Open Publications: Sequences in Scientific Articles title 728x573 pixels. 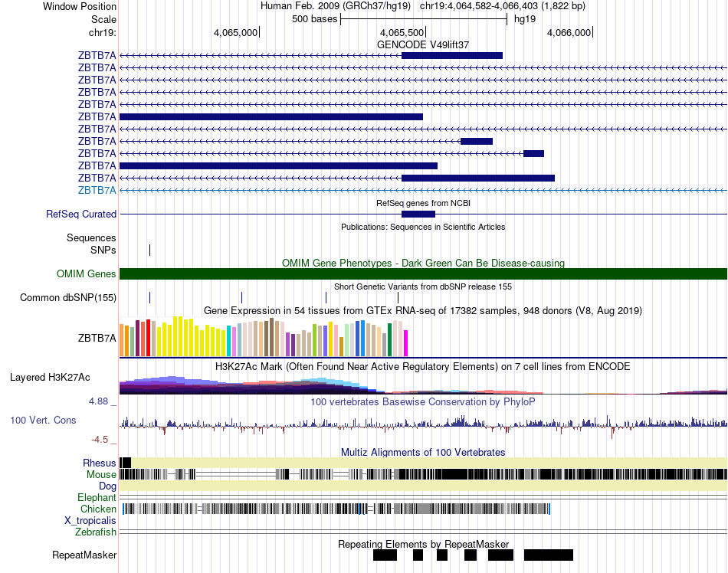(423, 227)
